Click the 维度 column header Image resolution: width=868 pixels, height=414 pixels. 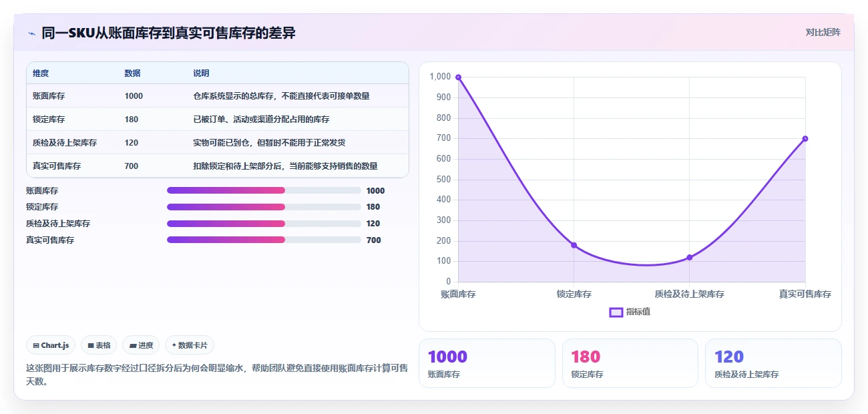coord(41,73)
